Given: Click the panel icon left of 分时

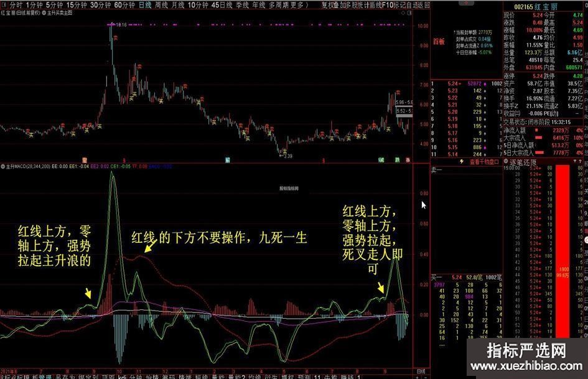Looking at the screenshot, I should (x=3, y=5).
